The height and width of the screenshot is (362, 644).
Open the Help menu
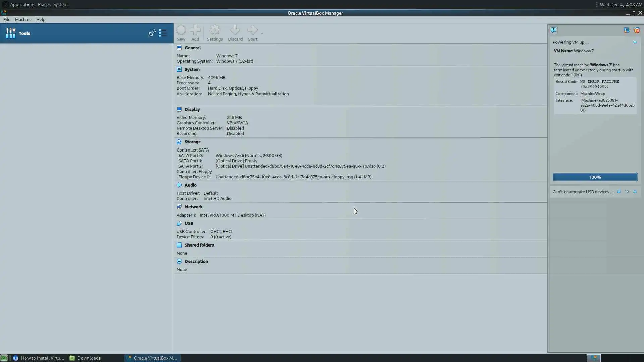coord(41,19)
